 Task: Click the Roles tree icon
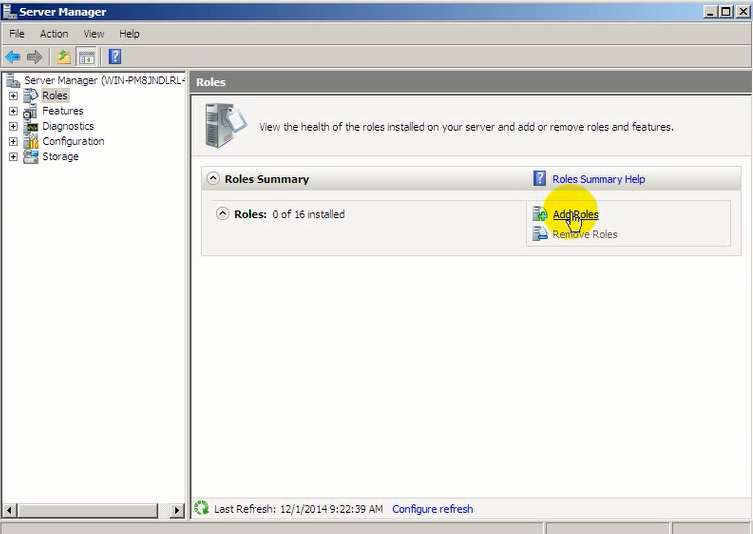point(31,96)
